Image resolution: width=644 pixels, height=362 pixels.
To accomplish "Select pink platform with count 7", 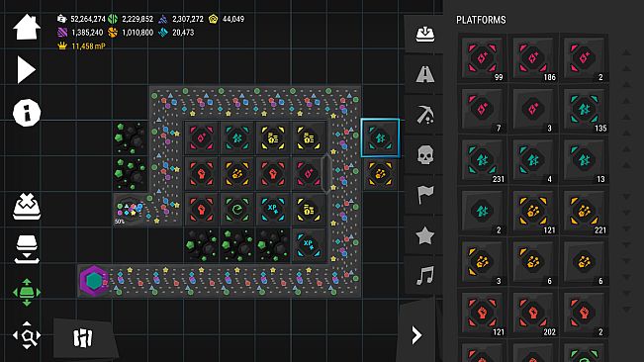I will tap(482, 110).
